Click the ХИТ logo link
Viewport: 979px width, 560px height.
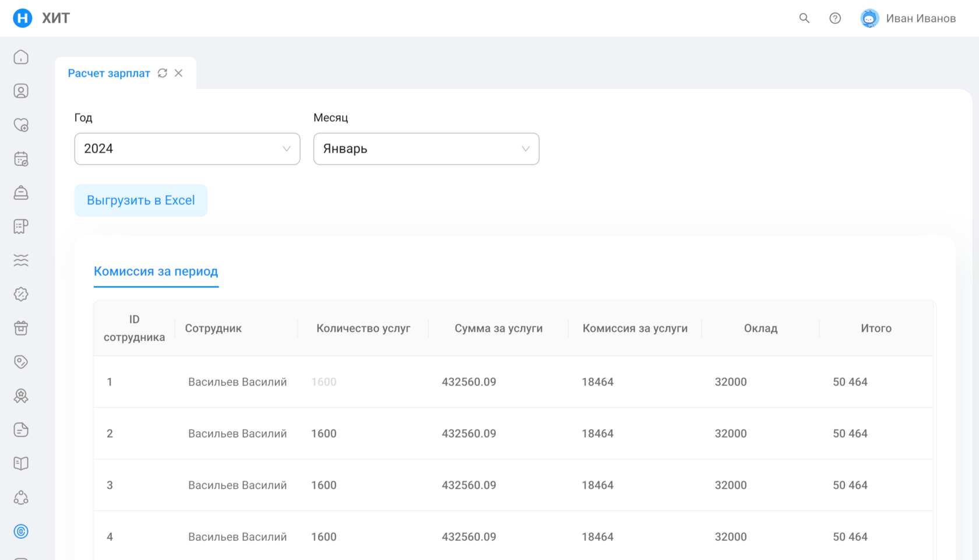click(x=41, y=18)
